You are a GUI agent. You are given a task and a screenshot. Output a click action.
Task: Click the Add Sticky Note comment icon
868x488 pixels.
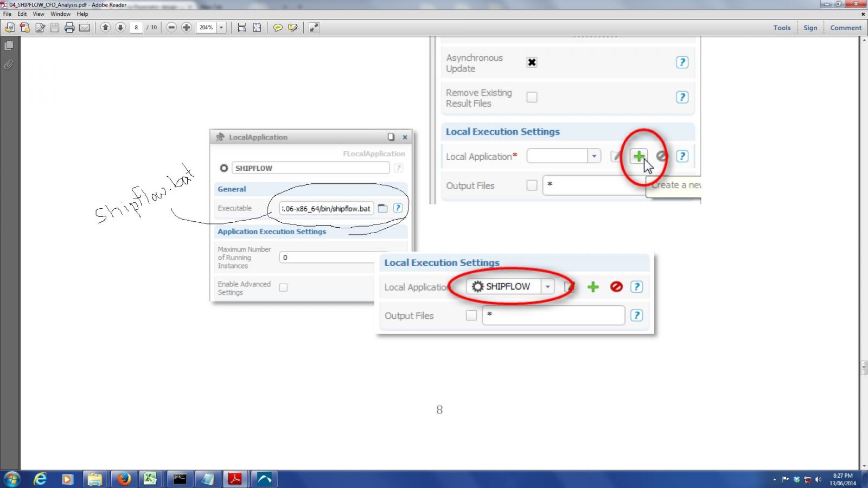pos(278,28)
